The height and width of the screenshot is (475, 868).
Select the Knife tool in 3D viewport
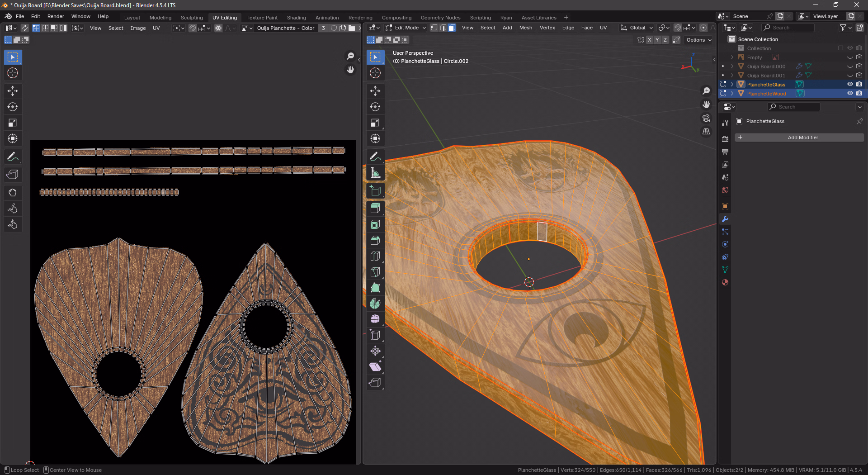pos(375,272)
